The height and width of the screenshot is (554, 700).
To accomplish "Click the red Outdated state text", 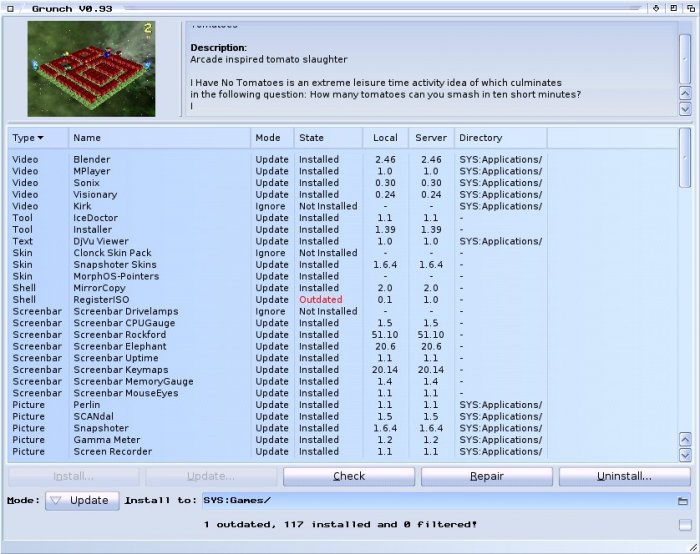I will tap(321, 300).
